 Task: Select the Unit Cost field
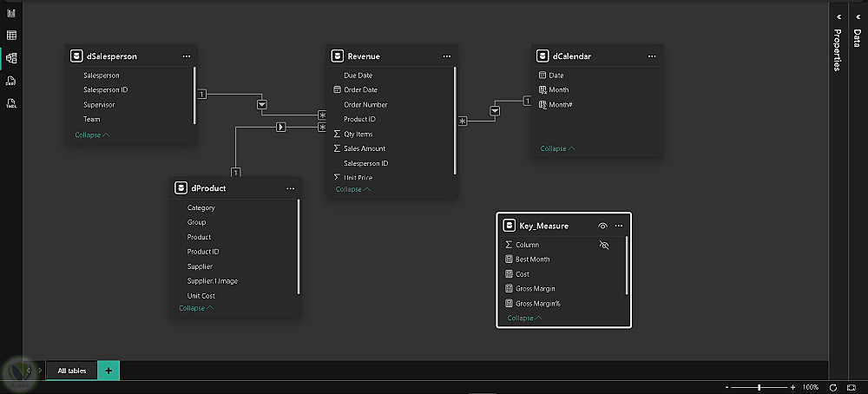tap(201, 295)
